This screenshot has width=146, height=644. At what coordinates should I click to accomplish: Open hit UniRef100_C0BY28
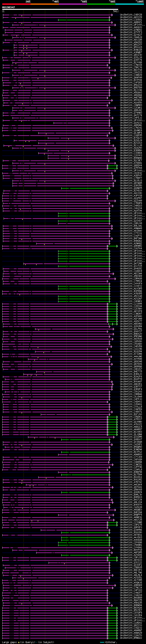click(131, 15)
